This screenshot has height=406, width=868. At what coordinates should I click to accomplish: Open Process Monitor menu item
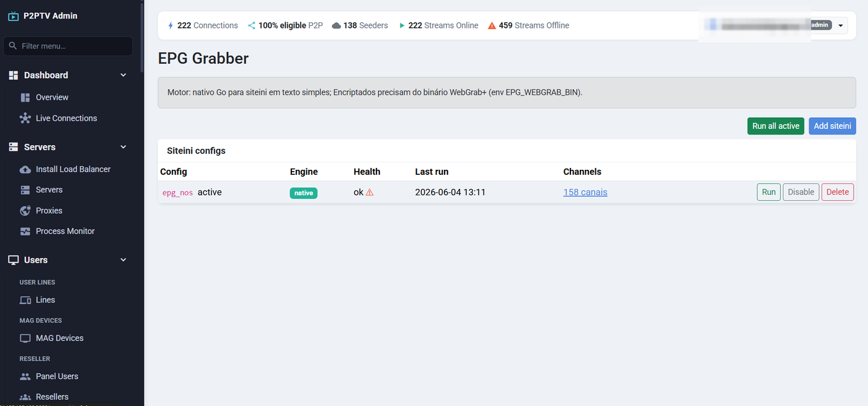point(65,231)
